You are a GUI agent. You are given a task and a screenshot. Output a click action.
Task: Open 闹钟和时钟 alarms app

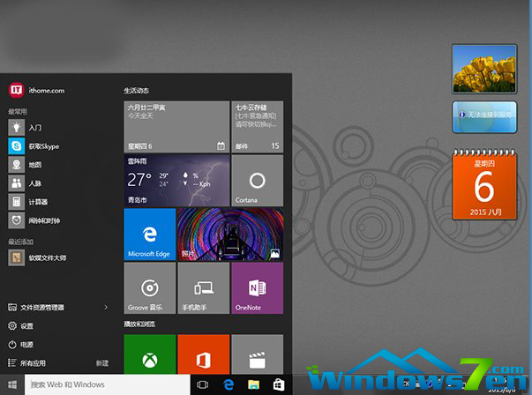coord(59,220)
